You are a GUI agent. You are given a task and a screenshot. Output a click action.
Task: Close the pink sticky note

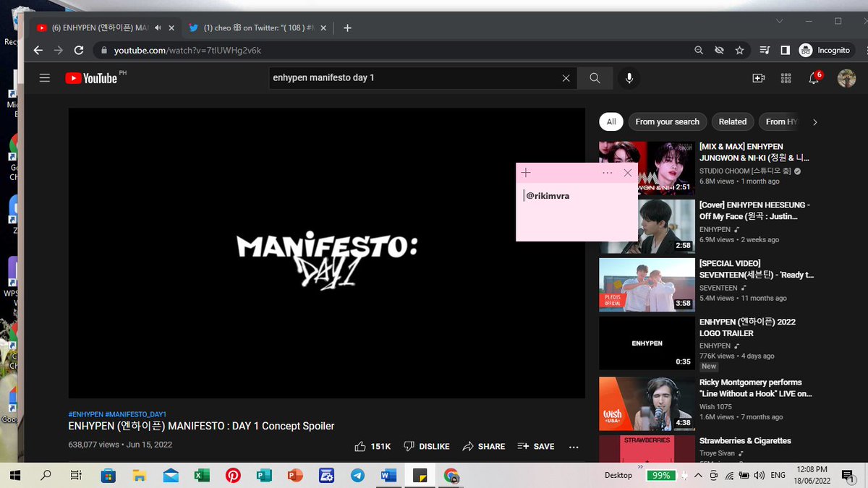pos(628,173)
